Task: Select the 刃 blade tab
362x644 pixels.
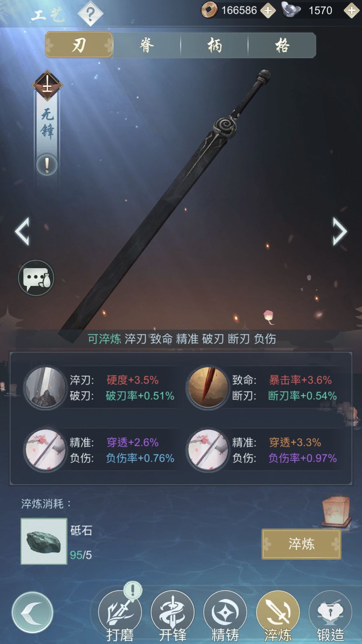Action: [79, 45]
